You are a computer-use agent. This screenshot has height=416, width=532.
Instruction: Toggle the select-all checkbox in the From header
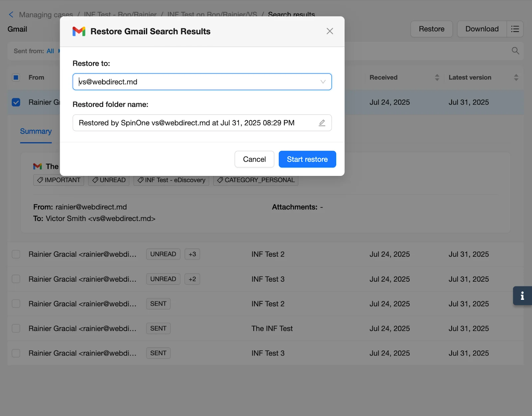16,77
